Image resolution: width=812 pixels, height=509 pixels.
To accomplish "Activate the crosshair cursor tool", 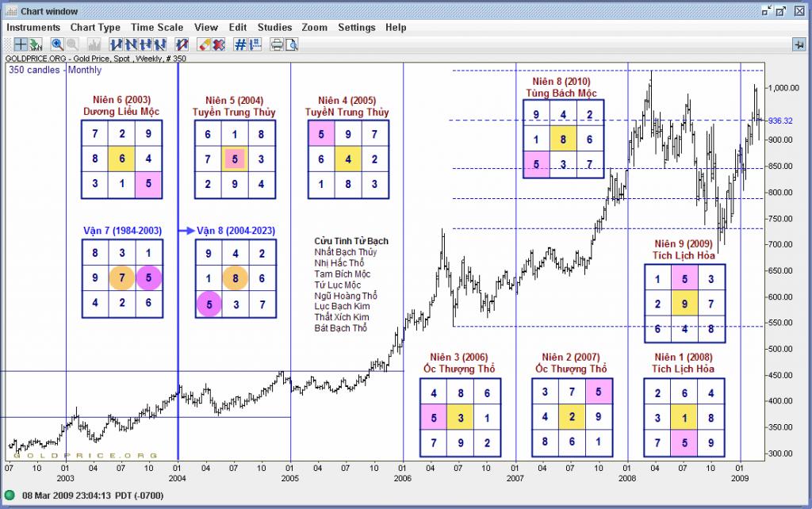I will 21,44.
